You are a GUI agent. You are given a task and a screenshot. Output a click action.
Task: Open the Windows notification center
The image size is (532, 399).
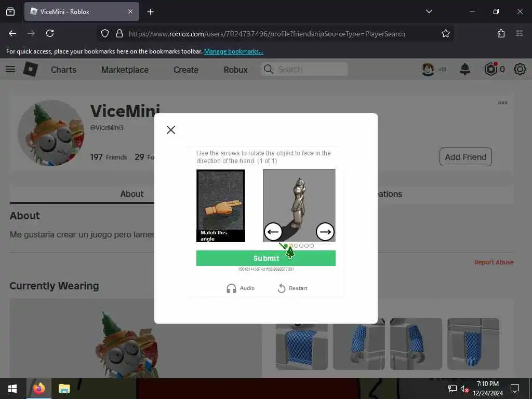pyautogui.click(x=515, y=389)
